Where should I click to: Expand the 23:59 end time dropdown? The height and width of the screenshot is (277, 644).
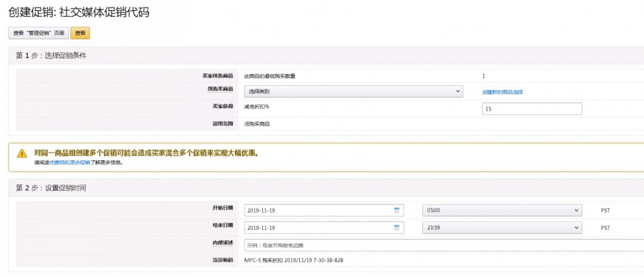tap(501, 228)
